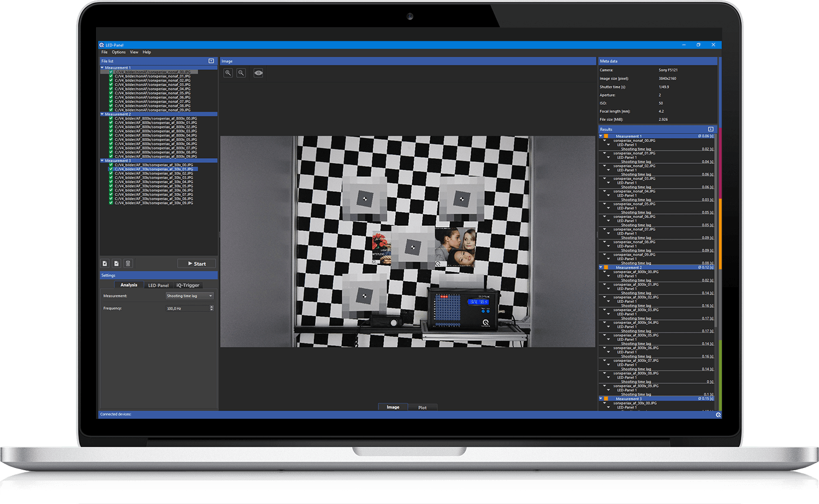819x504 pixels.
Task: Open the Options menu
Action: click(x=118, y=52)
